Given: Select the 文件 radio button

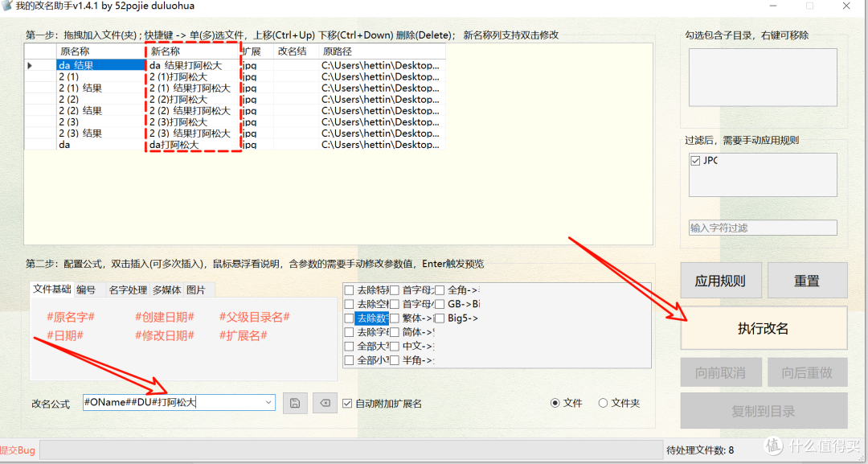Looking at the screenshot, I should [555, 403].
